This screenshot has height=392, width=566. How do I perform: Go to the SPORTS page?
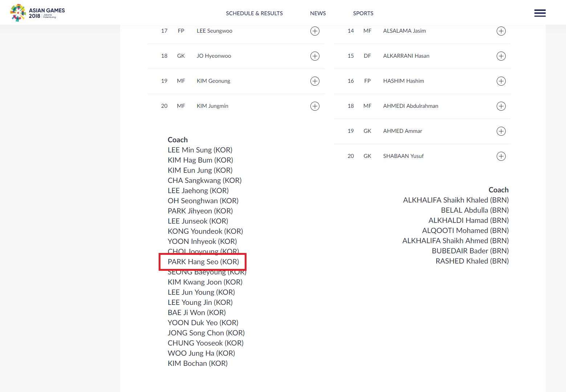click(x=363, y=13)
